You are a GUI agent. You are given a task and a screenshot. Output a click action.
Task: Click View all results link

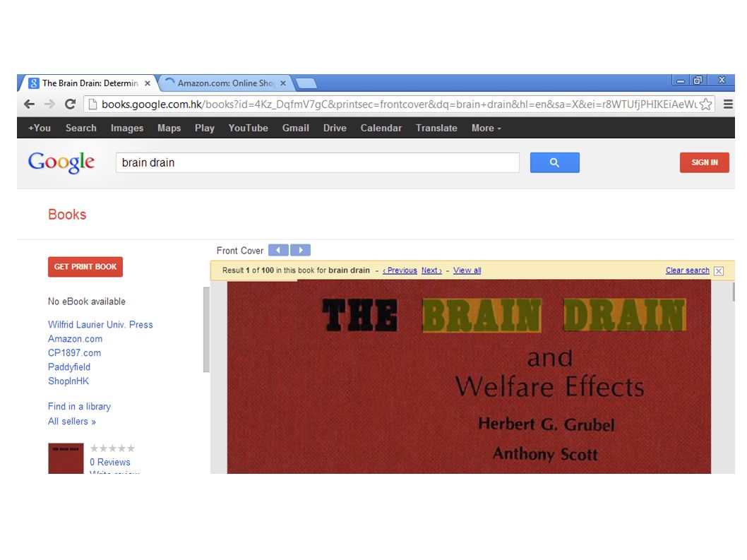click(x=467, y=270)
